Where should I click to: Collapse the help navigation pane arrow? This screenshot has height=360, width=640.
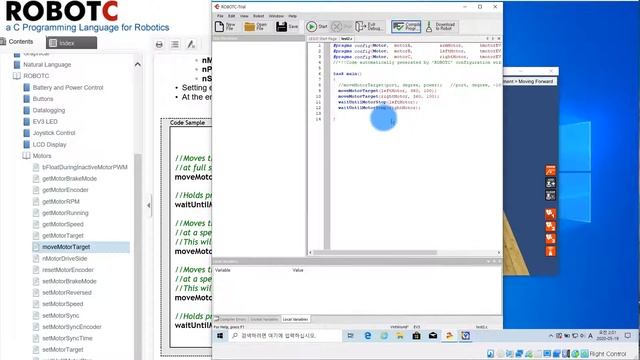pos(149,205)
